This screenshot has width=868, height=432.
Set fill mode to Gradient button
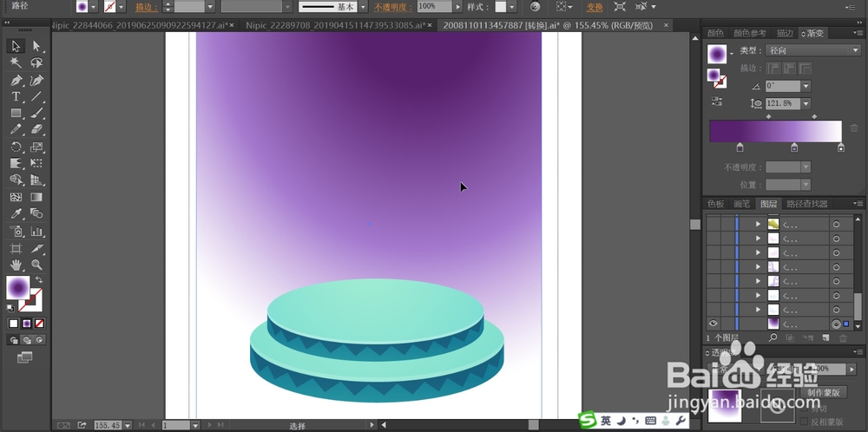[x=27, y=324]
